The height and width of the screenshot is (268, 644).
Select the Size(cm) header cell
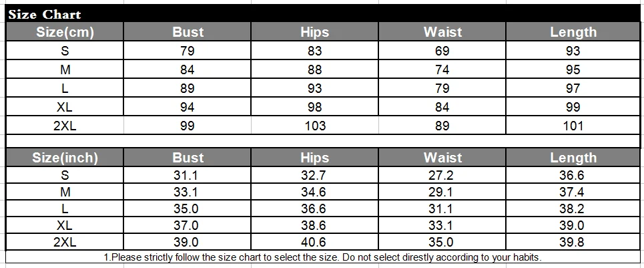click(x=65, y=31)
